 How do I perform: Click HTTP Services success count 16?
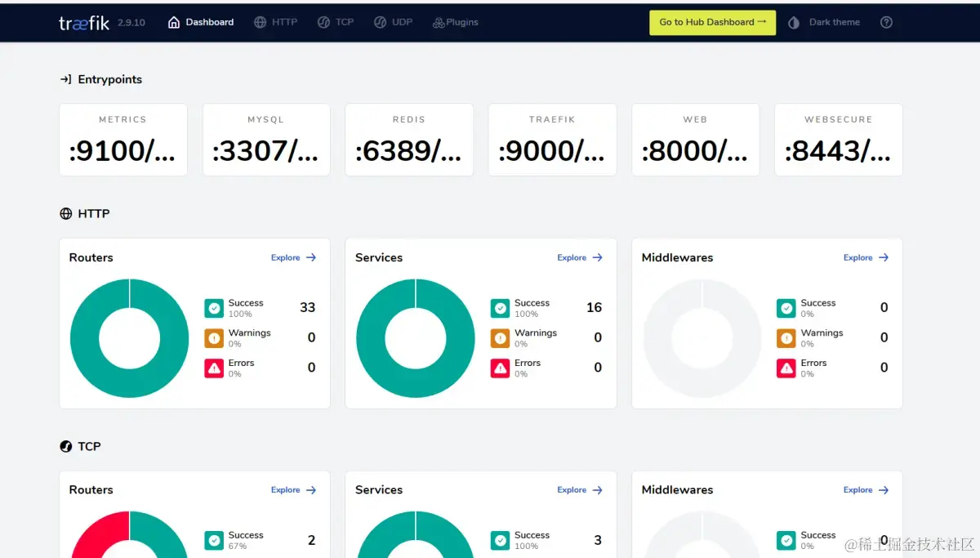coord(594,308)
